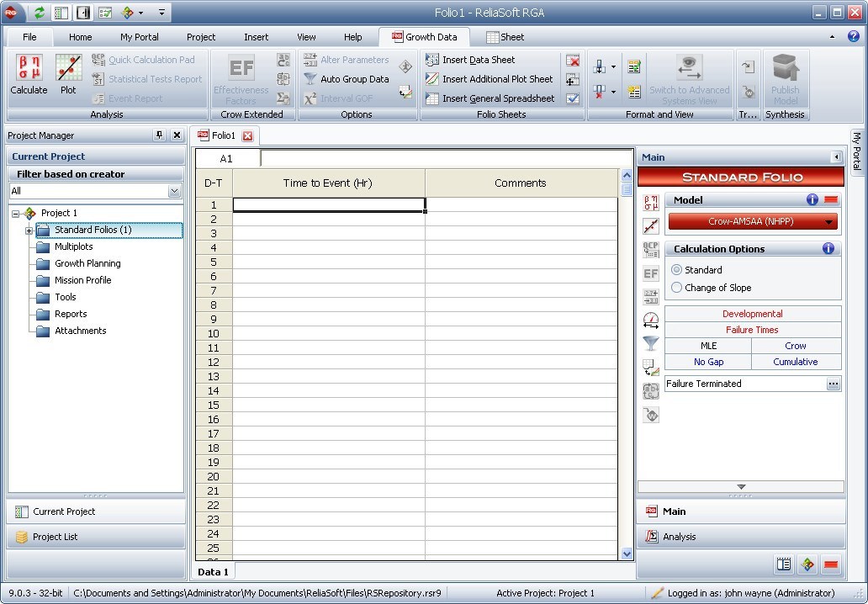Click the blue info icon beside Model
Screen dimensions: 868x604
click(x=812, y=200)
